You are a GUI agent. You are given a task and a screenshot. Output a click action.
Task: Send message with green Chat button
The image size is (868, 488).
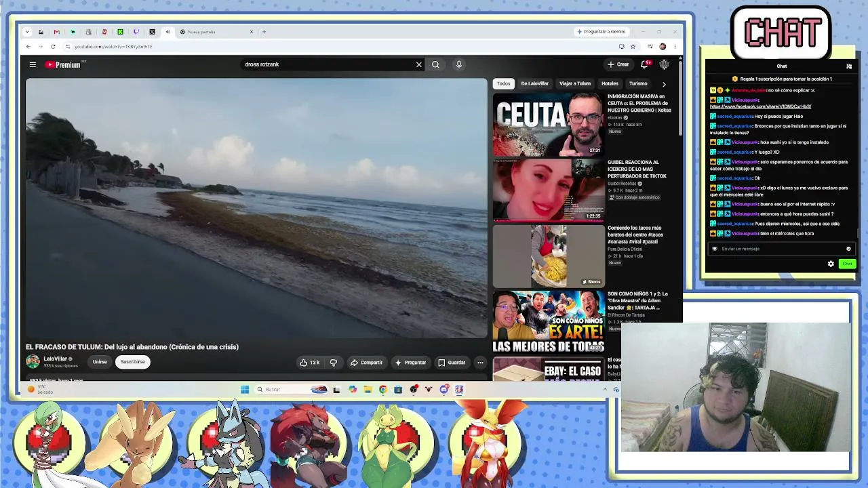point(847,264)
